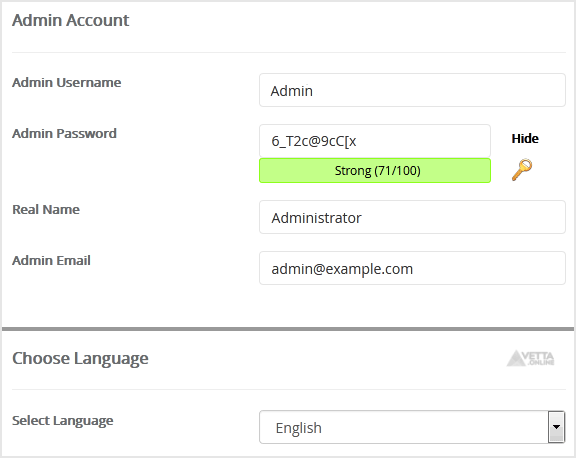Screen dimensions: 576x458
Task: Click the Admin Email text field
Action: coord(412,268)
